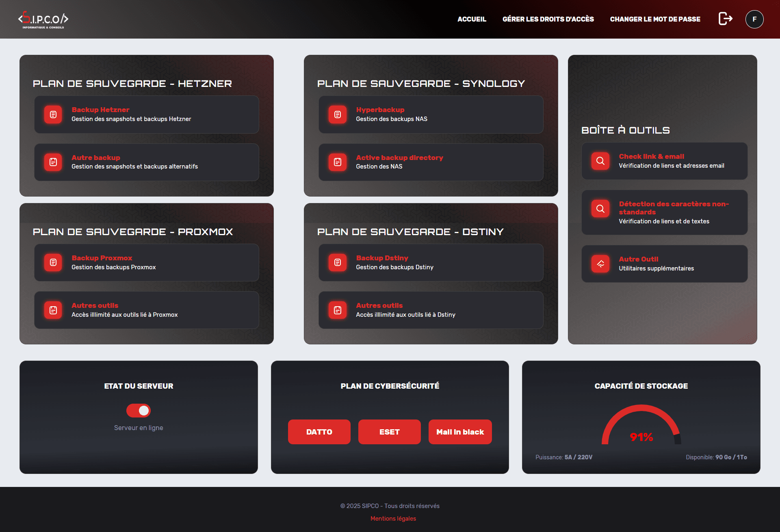The height and width of the screenshot is (532, 780).
Task: Toggle the server state switch
Action: (x=139, y=411)
